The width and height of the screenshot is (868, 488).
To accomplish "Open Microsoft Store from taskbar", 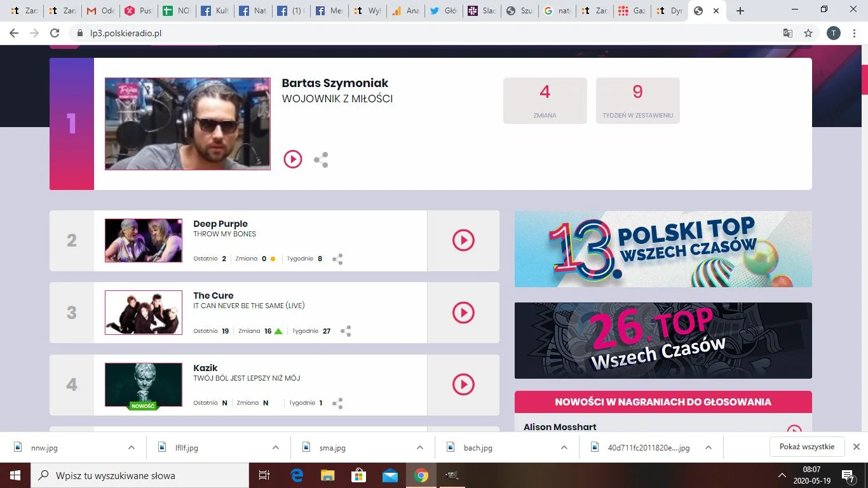I will [358, 475].
